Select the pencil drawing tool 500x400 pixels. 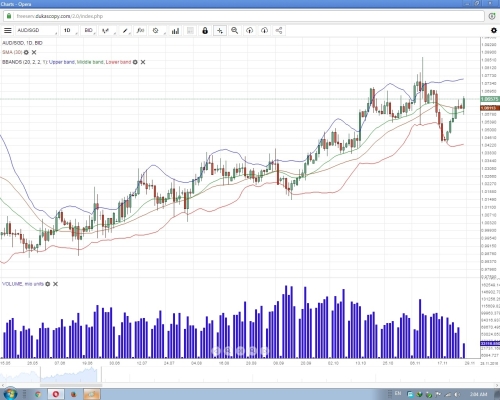[125, 31]
